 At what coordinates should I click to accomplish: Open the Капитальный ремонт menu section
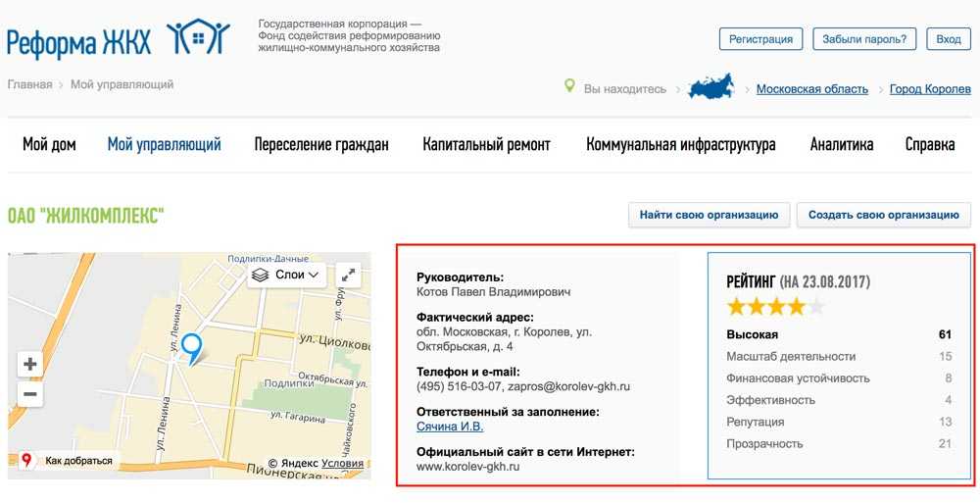point(486,145)
